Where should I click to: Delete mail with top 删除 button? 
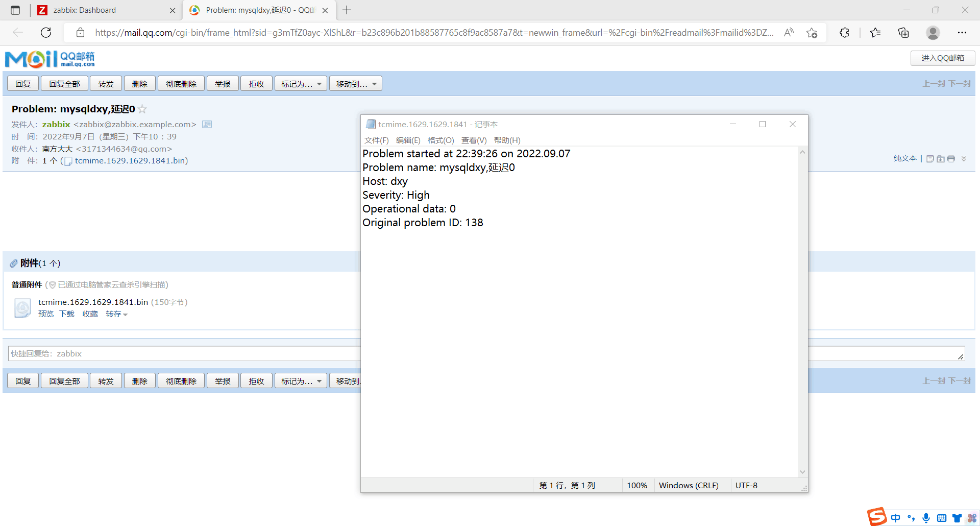point(139,84)
